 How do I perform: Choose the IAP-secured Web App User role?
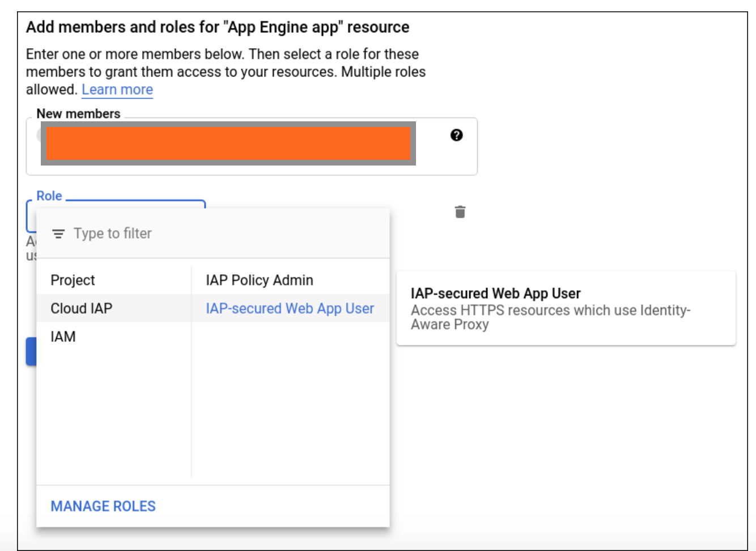click(x=291, y=308)
